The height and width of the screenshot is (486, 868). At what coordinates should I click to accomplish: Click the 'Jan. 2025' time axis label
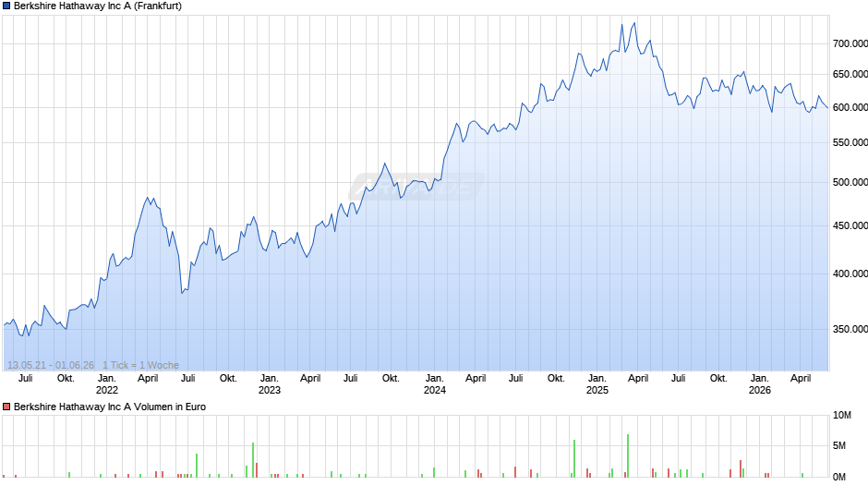[597, 384]
